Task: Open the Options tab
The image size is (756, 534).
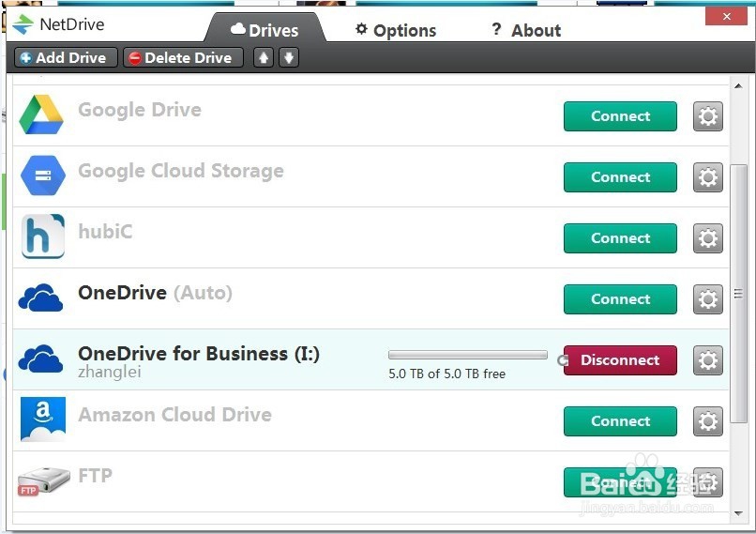Action: (x=396, y=30)
